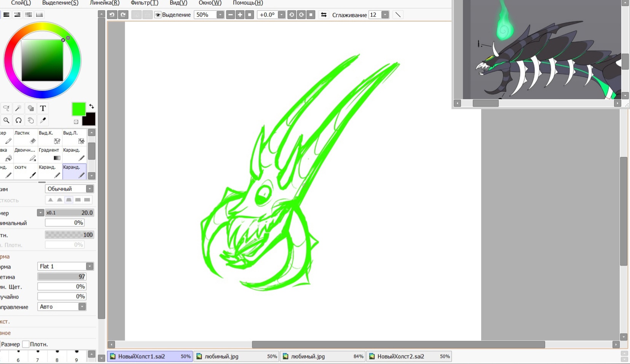Open the rotation angle +0.0° dropdown
This screenshot has height=364, width=630.
point(281,15)
